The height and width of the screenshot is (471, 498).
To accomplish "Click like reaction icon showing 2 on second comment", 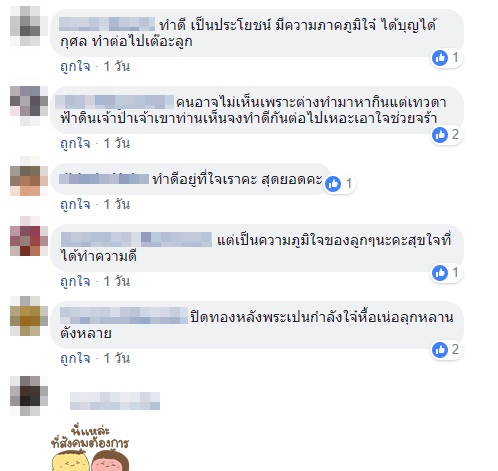I will (440, 135).
